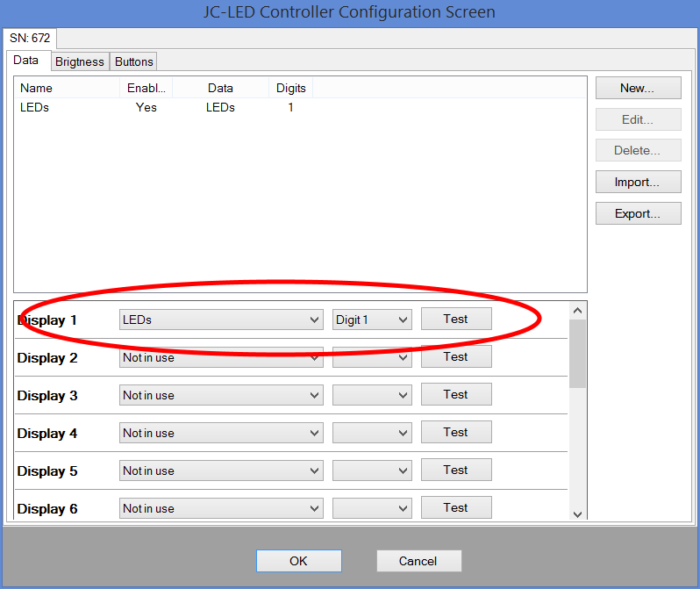Click the display list scrollbar down arrow
The image size is (700, 589).
point(577,514)
